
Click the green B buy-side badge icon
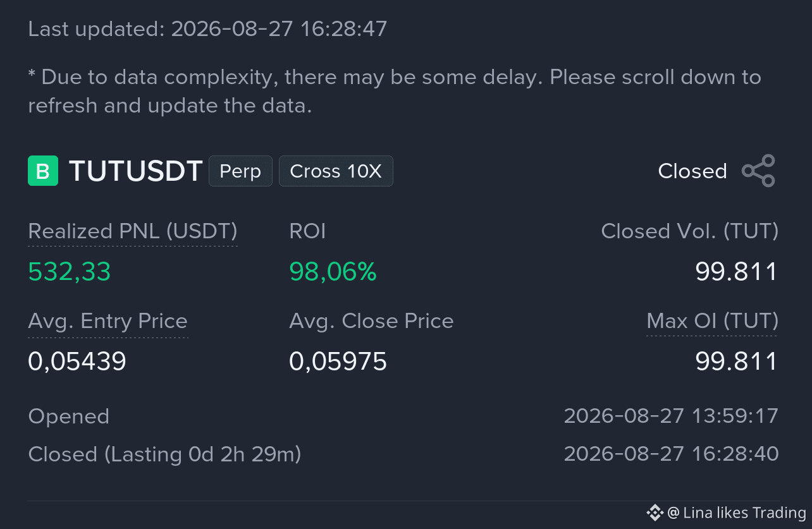click(x=43, y=171)
